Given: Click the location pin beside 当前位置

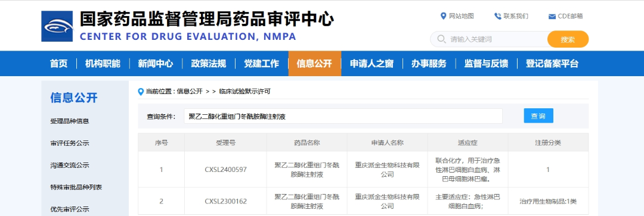Looking at the screenshot, I should click(141, 92).
